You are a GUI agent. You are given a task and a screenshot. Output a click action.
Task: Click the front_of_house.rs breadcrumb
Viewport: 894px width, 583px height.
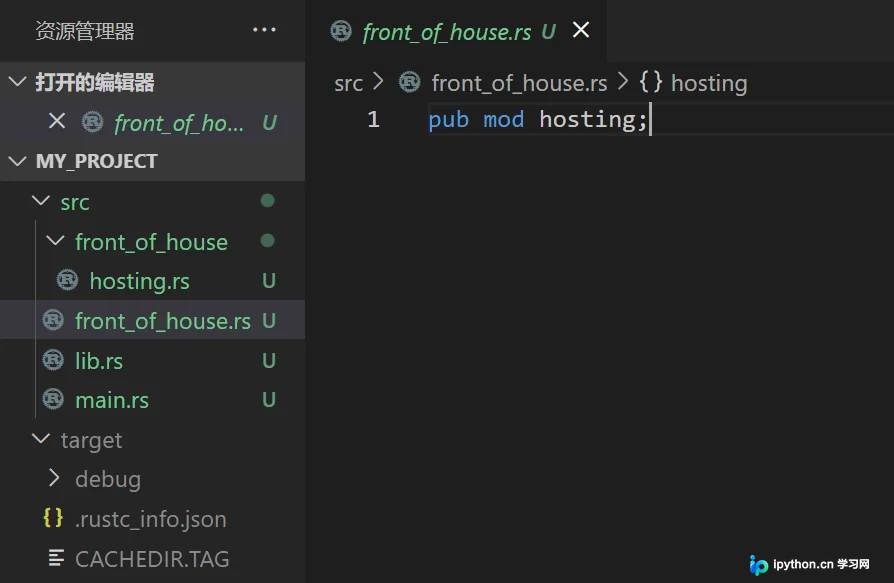coord(519,83)
